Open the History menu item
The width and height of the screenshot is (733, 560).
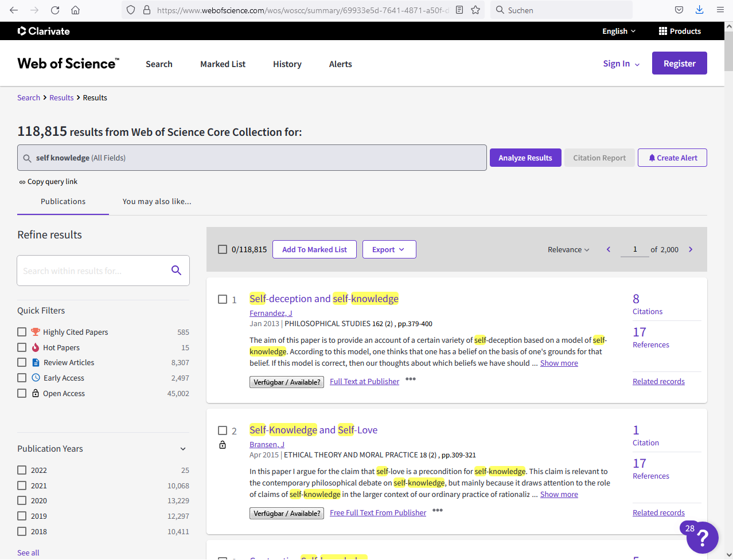tap(287, 64)
